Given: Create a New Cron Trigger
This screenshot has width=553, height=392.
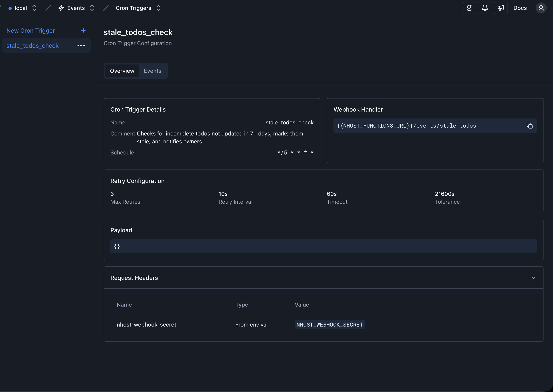Looking at the screenshot, I should [30, 30].
